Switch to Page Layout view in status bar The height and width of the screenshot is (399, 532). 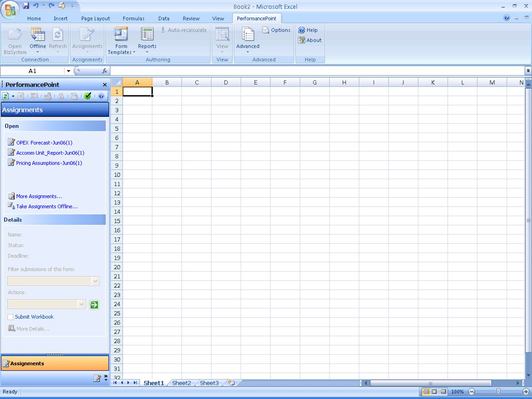(x=434, y=392)
